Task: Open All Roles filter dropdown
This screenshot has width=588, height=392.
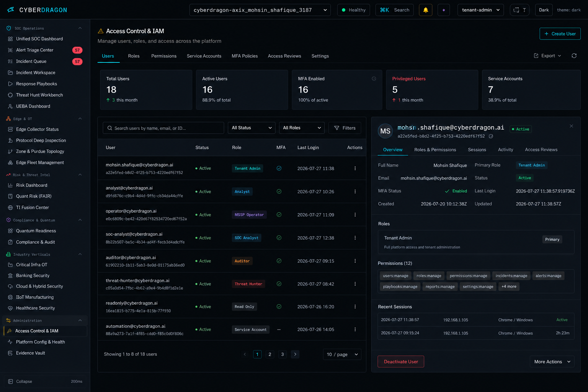Action: [302, 128]
